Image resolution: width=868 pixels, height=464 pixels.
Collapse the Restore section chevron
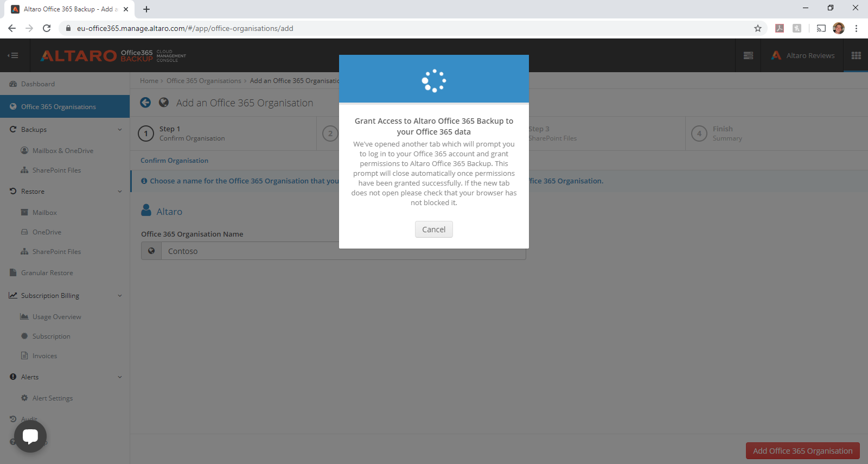pos(120,192)
